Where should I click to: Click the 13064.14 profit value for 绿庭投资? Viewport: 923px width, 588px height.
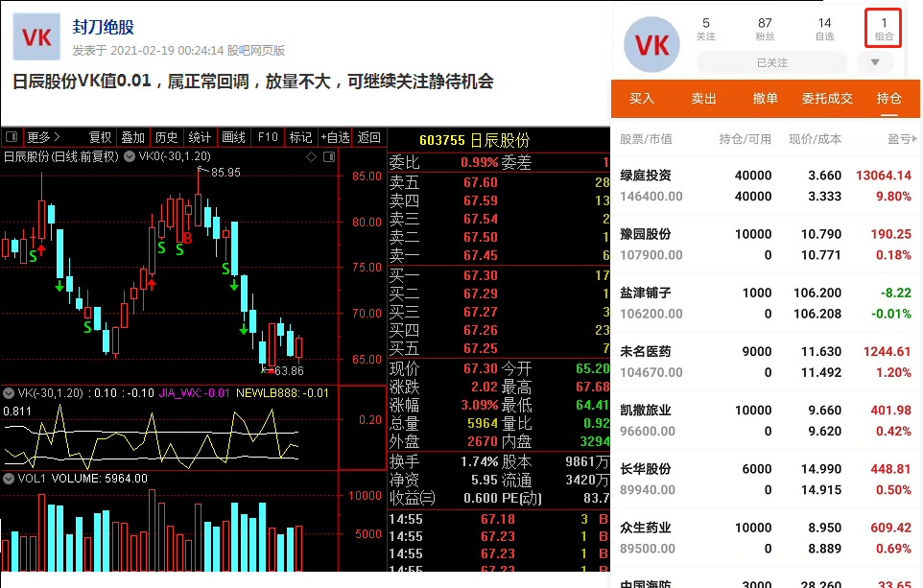tap(883, 176)
